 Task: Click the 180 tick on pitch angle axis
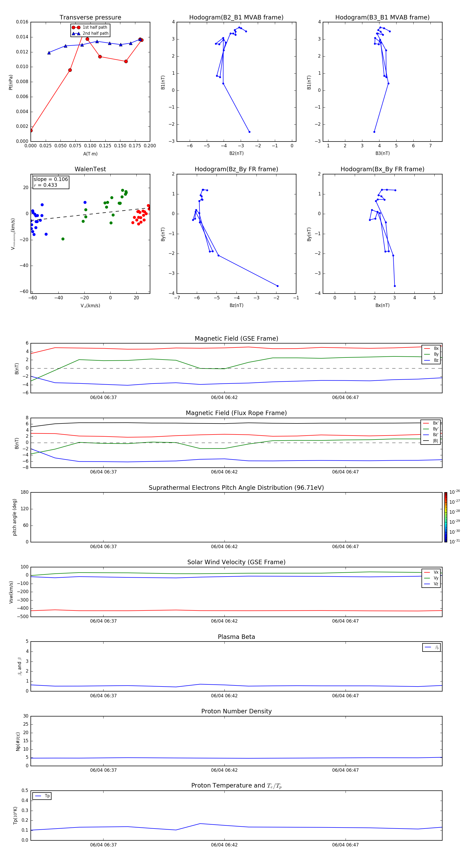25,492
